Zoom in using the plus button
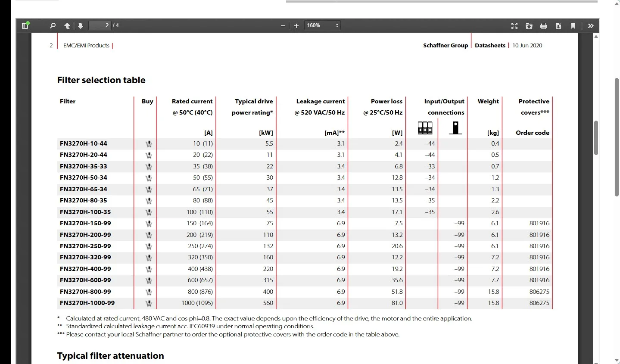This screenshot has width=620, height=364. tap(296, 26)
